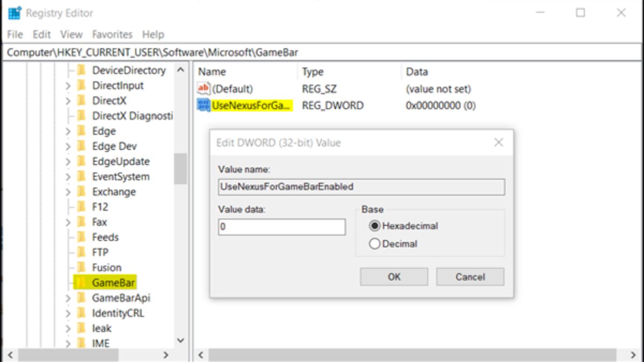Select the IME tree key
The height and width of the screenshot is (362, 644).
click(x=101, y=343)
